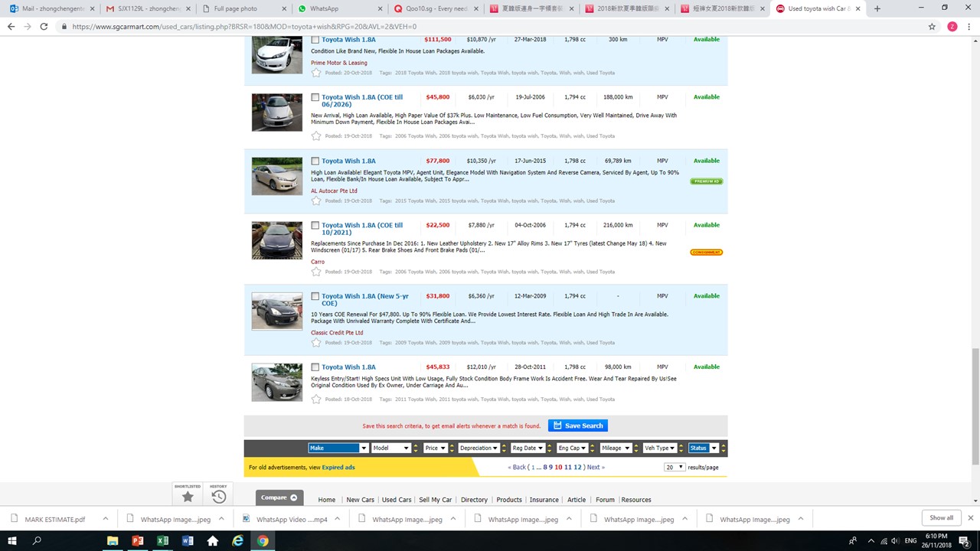
Task: Select the New 5-yr COE listing checkbox
Action: (x=315, y=296)
